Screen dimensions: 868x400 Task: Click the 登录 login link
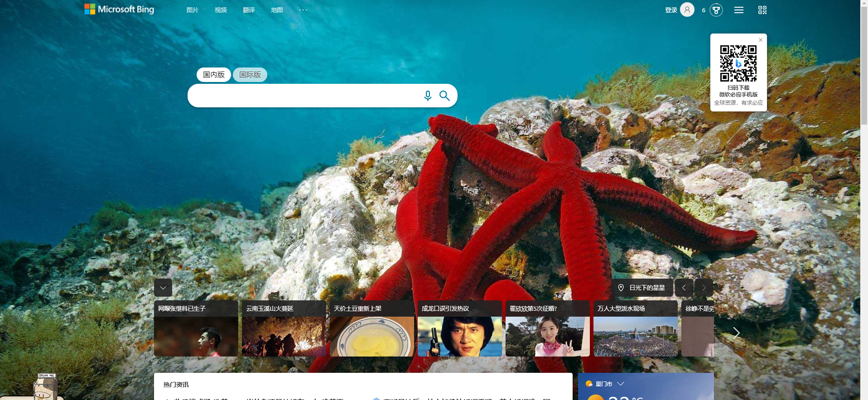pos(670,10)
